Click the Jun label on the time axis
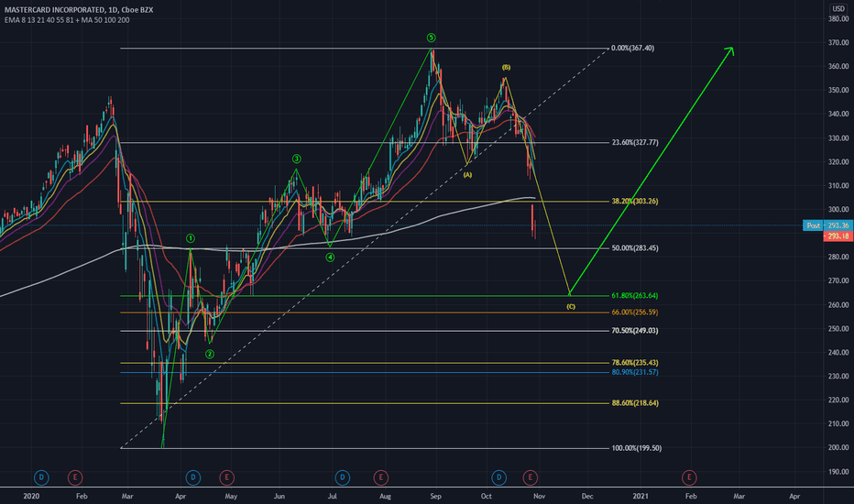Image resolution: width=854 pixels, height=504 pixels. point(279,496)
